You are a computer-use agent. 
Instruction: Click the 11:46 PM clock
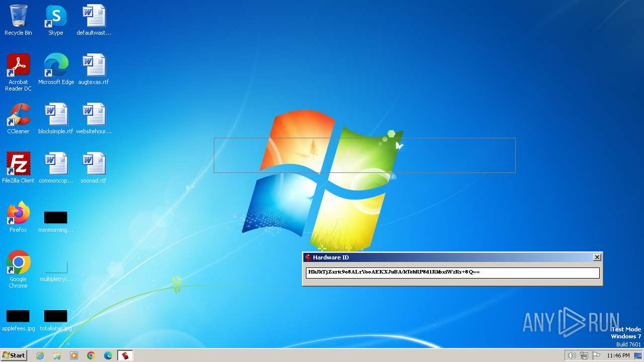tap(618, 355)
